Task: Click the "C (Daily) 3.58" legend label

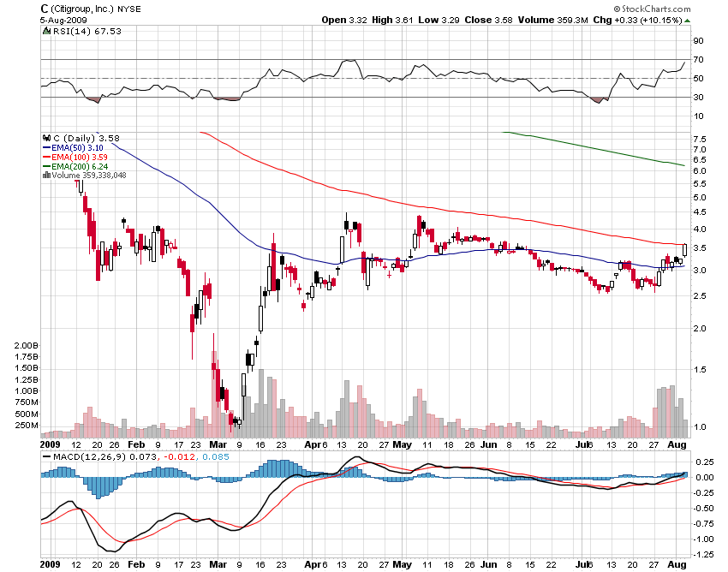Action: [87, 138]
